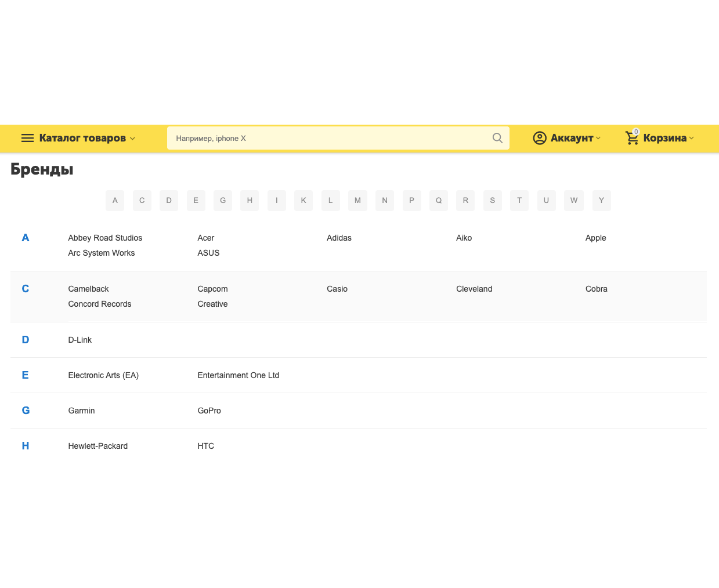Select the GoPro brand link
719x588 pixels.
pos(209,411)
